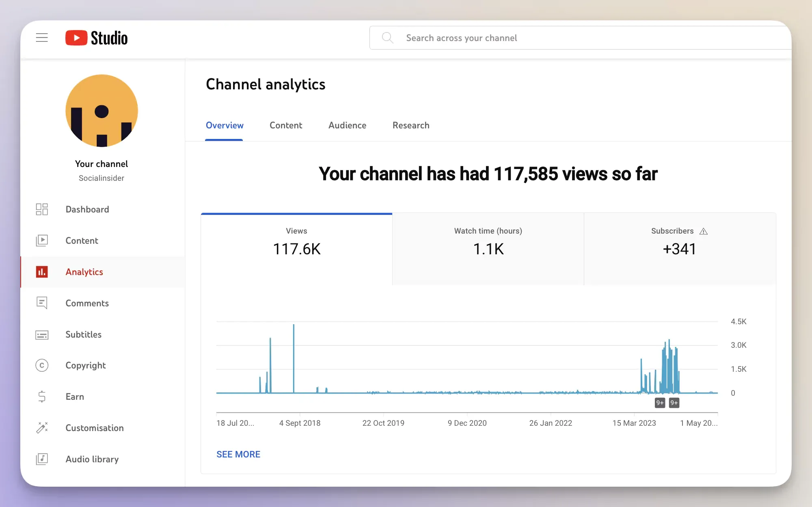Open Customisation in the sidebar
The image size is (812, 507).
click(x=103, y=428)
